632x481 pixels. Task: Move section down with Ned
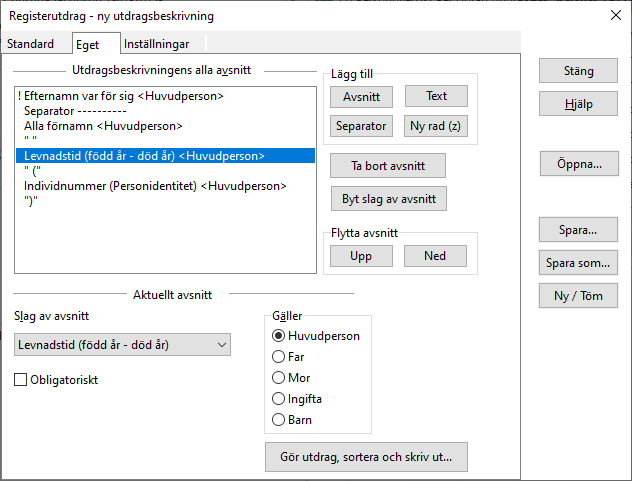tap(435, 255)
